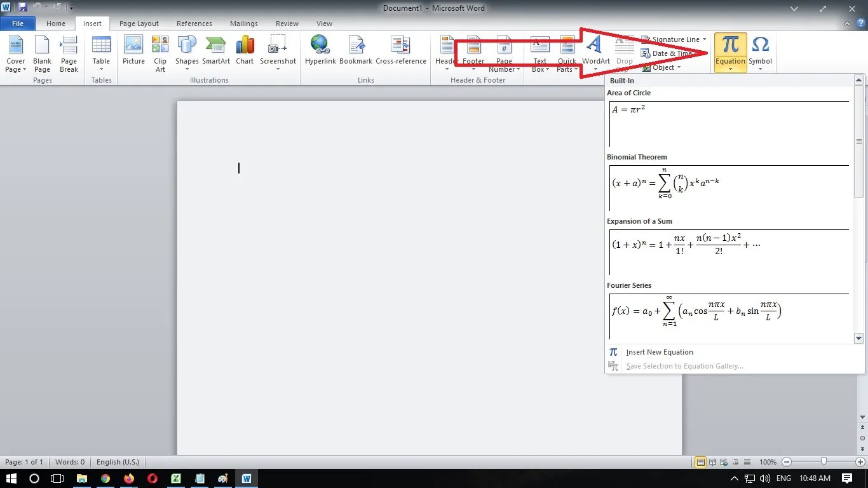
Task: Click Page: 1 of 1 status
Action: coord(24,462)
